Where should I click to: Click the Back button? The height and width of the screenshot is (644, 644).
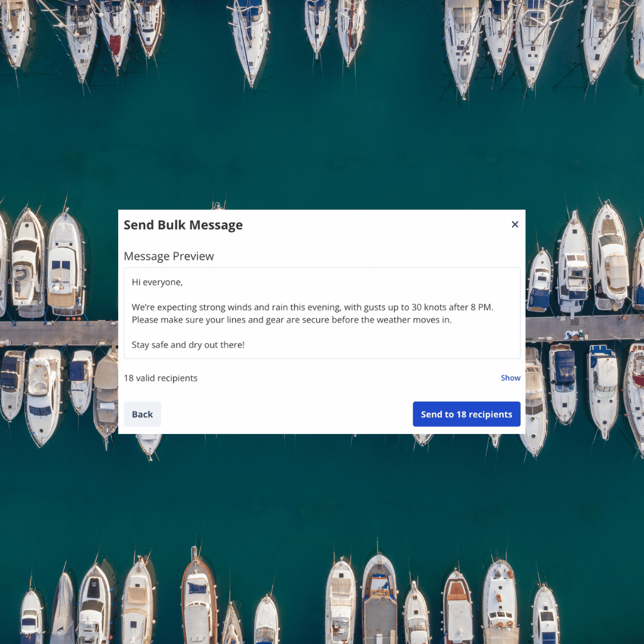(x=142, y=414)
